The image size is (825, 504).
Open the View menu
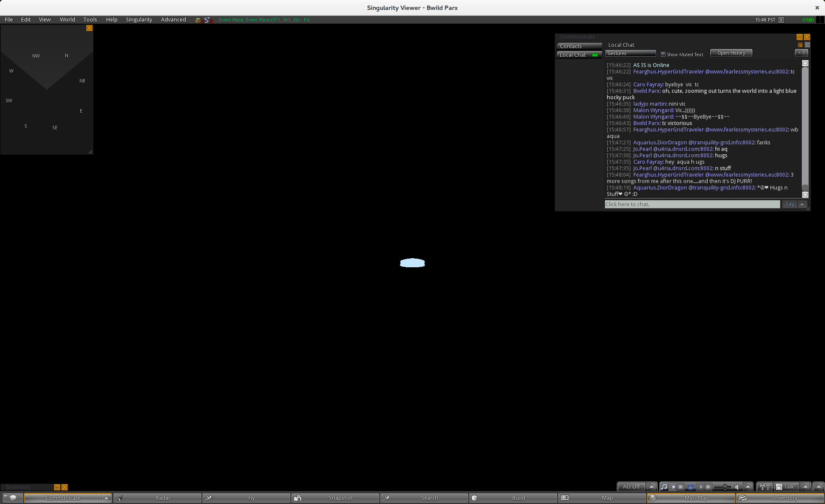[45, 20]
